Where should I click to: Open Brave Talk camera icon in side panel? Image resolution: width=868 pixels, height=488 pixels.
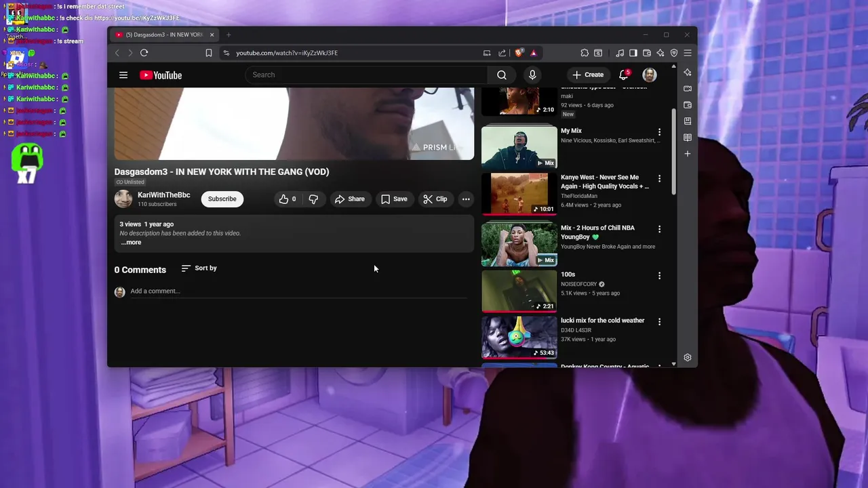(x=688, y=89)
